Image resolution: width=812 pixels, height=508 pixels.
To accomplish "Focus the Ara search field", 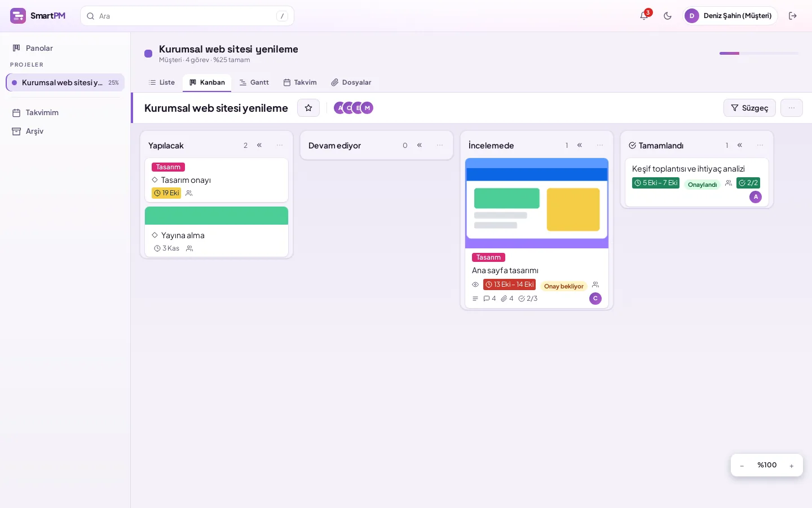I will [187, 16].
